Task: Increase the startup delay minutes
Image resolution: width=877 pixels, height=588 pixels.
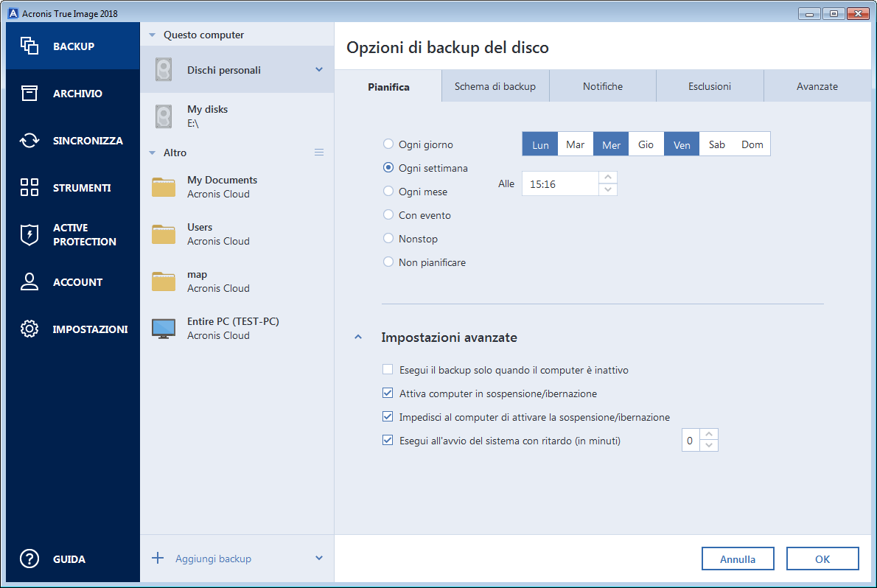Action: click(x=709, y=434)
